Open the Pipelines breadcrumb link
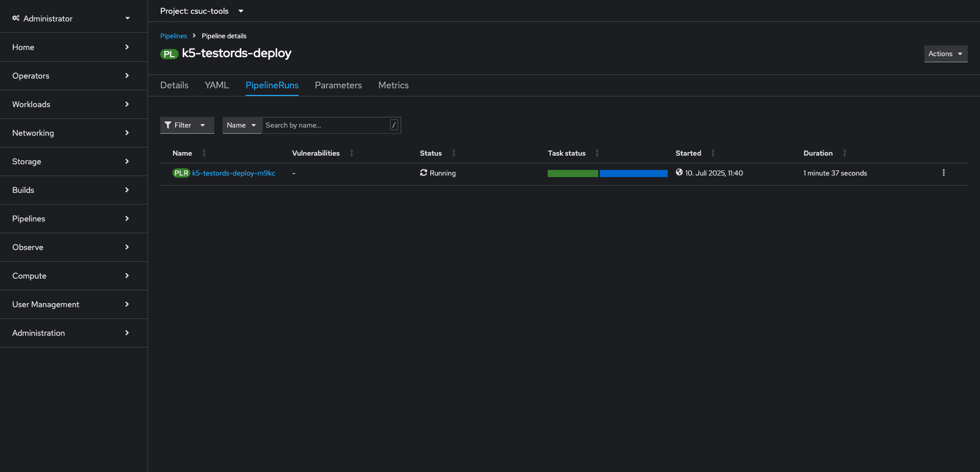The height and width of the screenshot is (472, 980). (x=174, y=36)
